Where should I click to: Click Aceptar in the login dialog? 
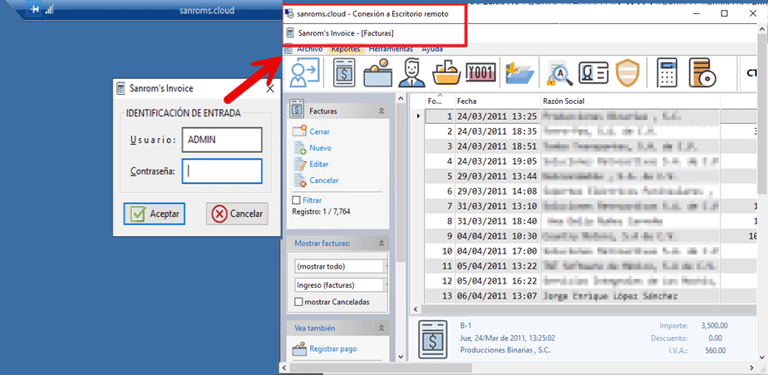pos(154,214)
